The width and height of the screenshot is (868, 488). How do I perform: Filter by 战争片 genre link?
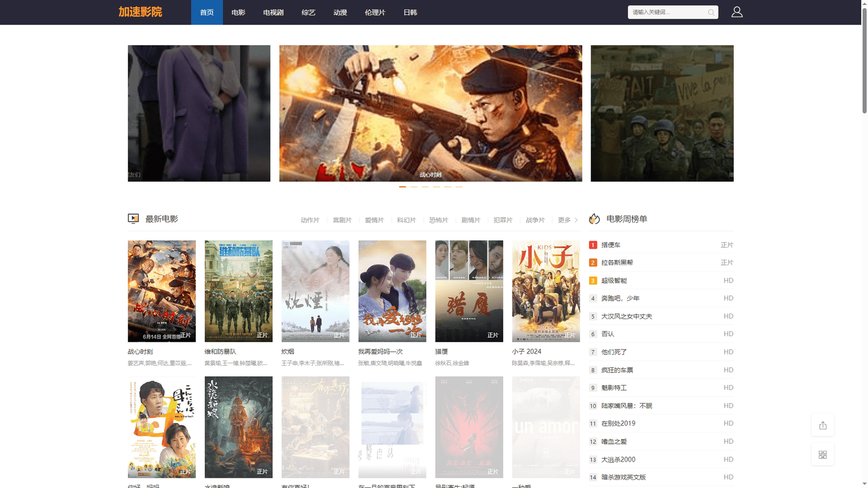pos(535,220)
